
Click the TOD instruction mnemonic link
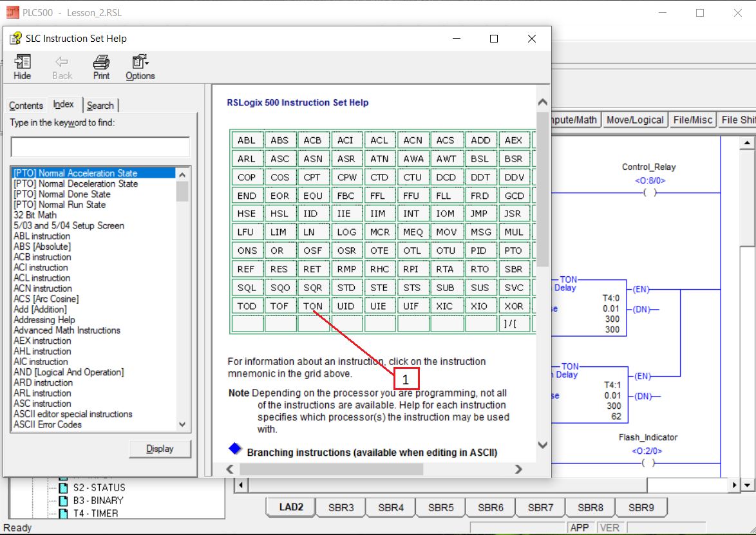click(247, 306)
